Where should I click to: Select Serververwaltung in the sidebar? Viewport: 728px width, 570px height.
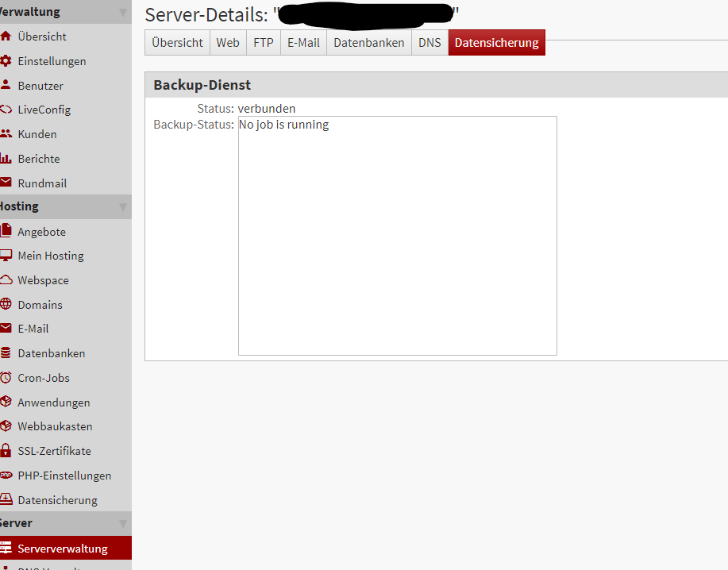click(x=63, y=549)
